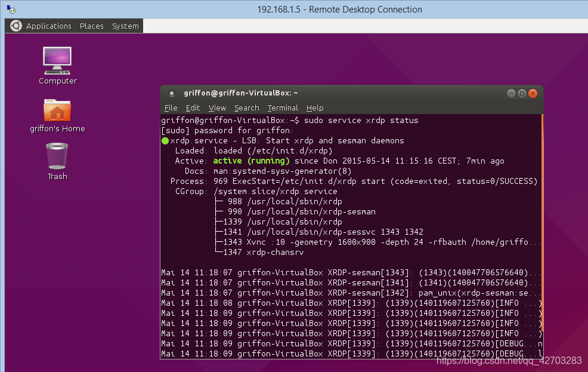Click the '1347 xrdp-chansrv' process line

coord(259,252)
